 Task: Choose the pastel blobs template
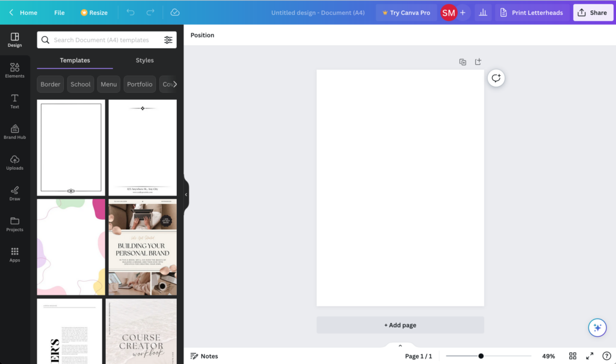point(71,247)
